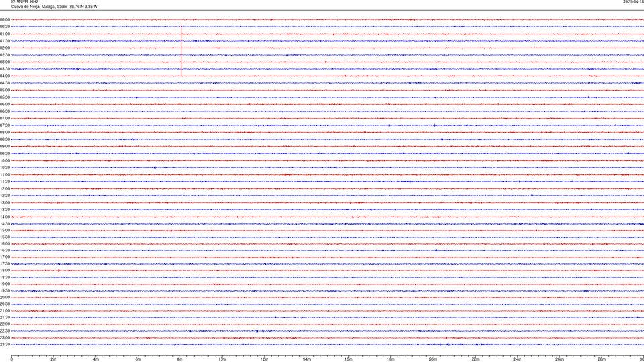Pick the 13:30 time label
644x362 pixels.
[x=5, y=210]
